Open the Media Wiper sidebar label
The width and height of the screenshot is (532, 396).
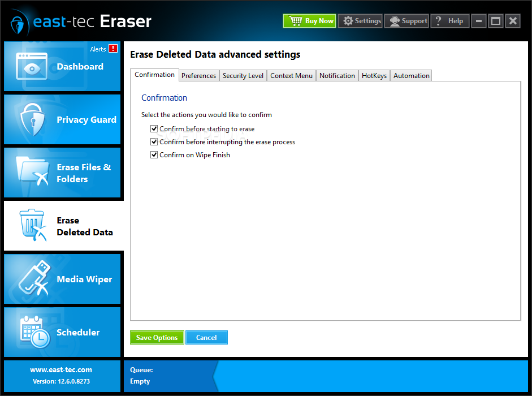84,279
